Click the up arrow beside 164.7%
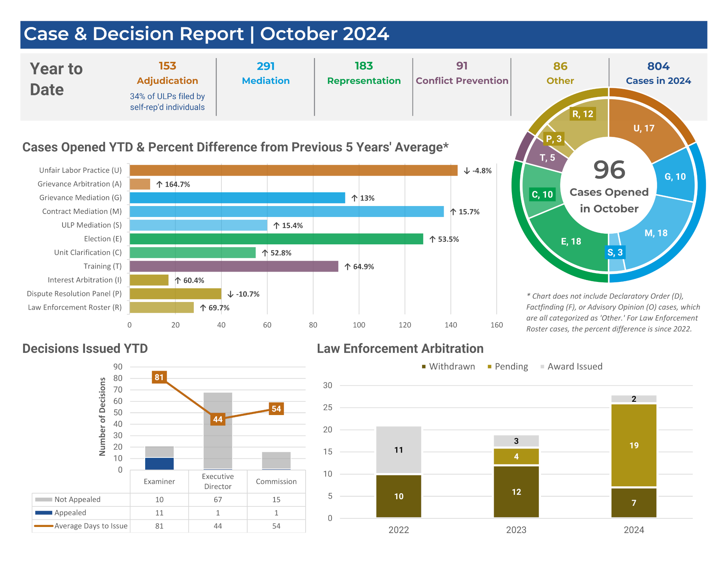 coord(159,184)
